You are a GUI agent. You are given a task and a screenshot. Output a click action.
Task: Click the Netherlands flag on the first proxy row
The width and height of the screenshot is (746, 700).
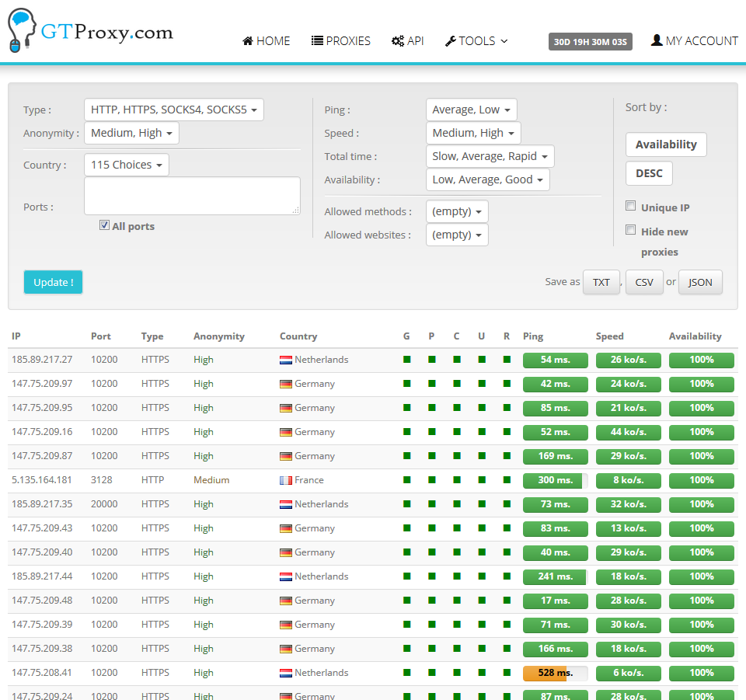(287, 359)
